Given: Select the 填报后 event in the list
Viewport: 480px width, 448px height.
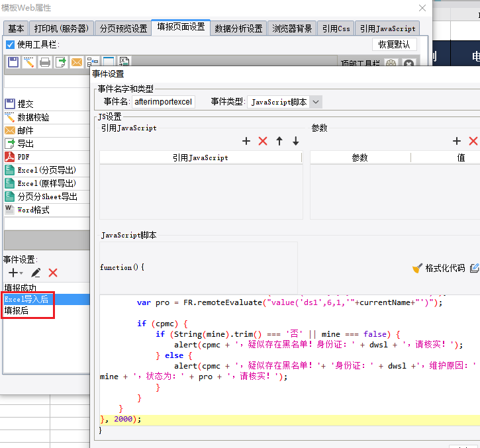Looking at the screenshot, I should point(17,310).
